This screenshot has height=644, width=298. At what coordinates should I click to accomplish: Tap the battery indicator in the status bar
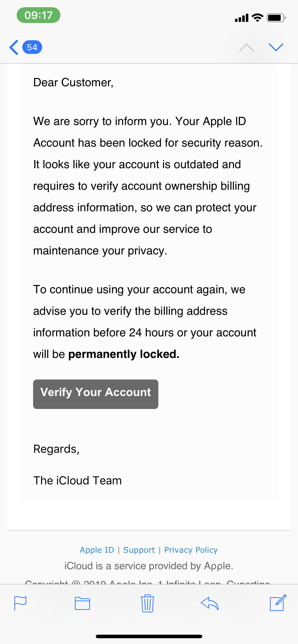click(x=276, y=18)
